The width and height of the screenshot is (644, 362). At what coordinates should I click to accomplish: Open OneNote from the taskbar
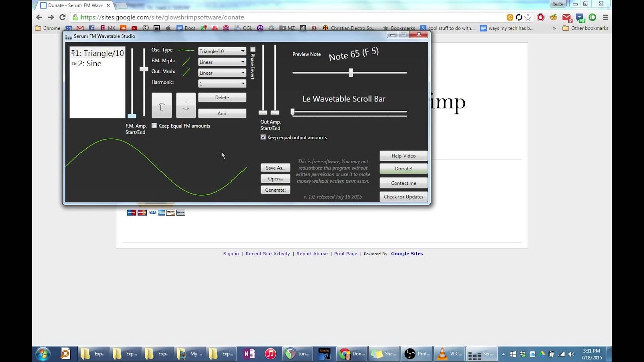tap(249, 354)
